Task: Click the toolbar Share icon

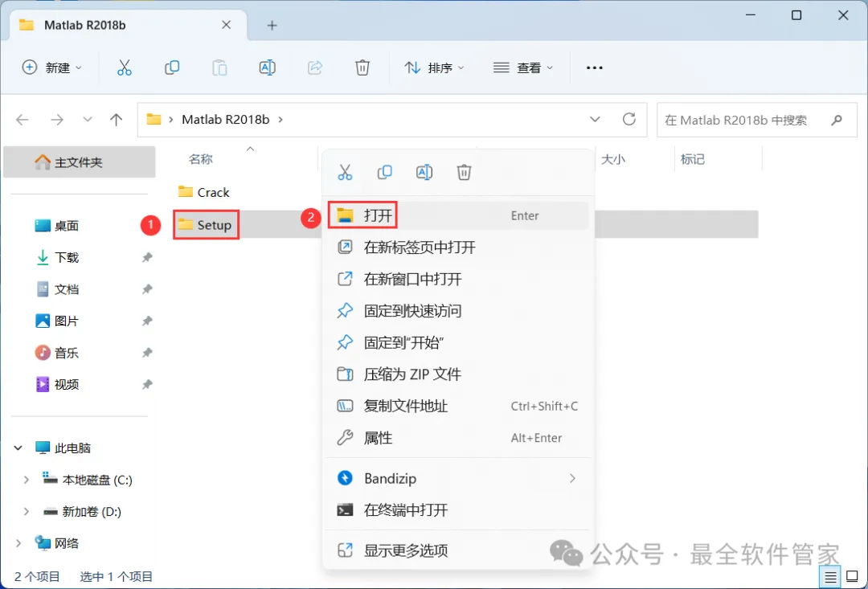Action: click(315, 67)
